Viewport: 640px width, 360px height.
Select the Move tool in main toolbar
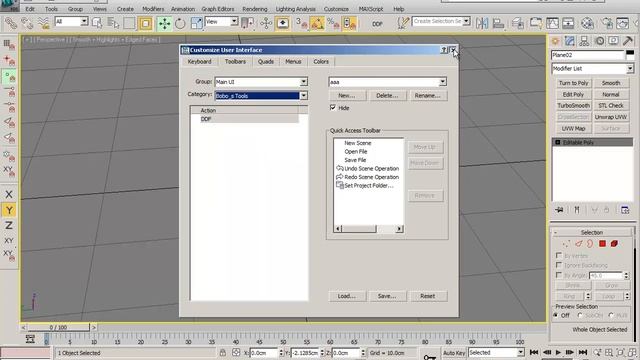pyautogui.click(x=164, y=23)
